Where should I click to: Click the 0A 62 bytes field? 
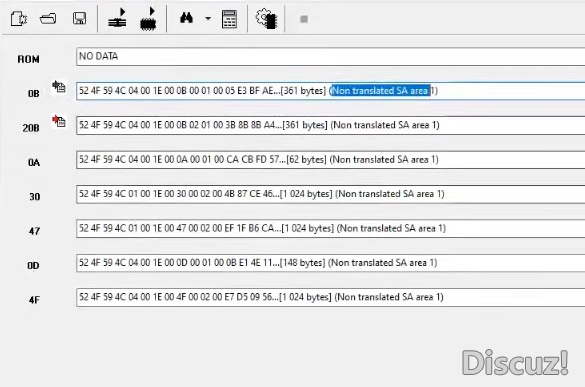[331, 160]
